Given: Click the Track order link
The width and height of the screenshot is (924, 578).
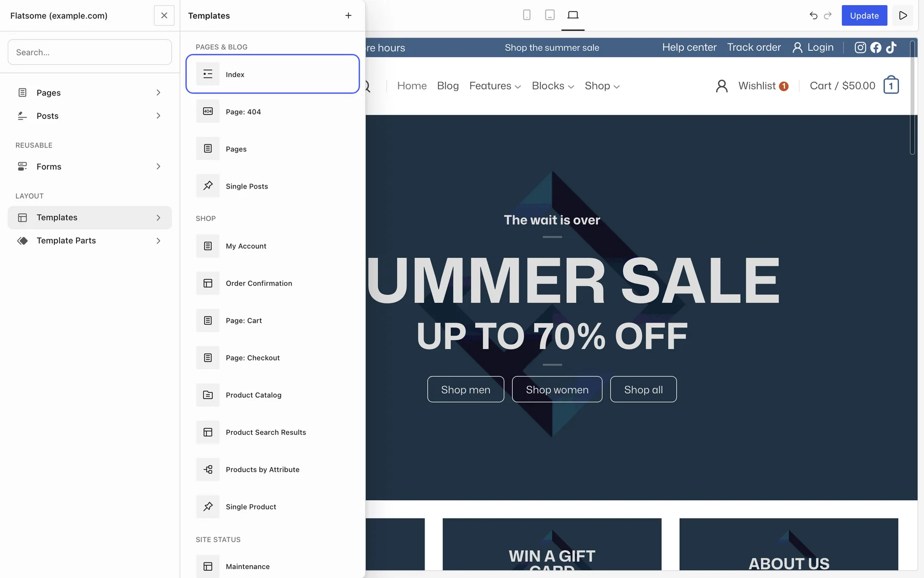Looking at the screenshot, I should [x=754, y=47].
